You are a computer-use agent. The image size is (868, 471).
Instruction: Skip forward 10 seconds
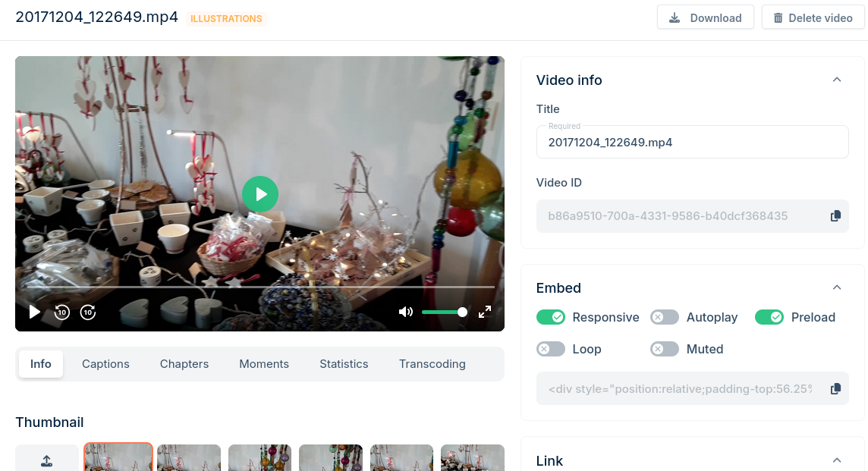[88, 312]
